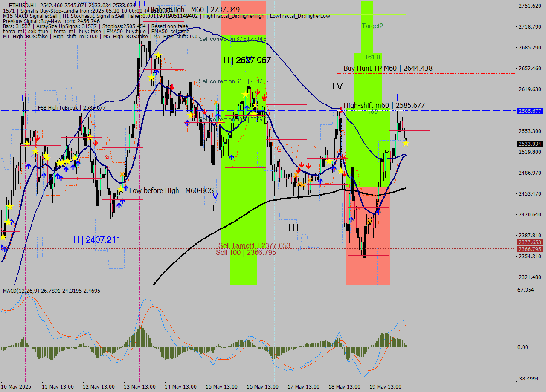Screen dimensions: 546x392
Task: Click the yellow star at the 13 May high
Action: click(x=158, y=55)
